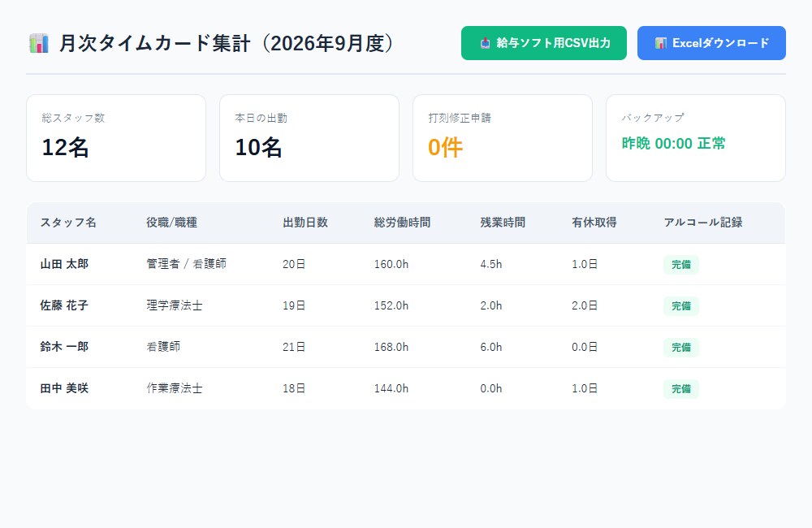Image resolution: width=812 pixels, height=528 pixels.
Task: Click 佐藤 花子's 完備 alcohol record badge
Action: click(681, 305)
